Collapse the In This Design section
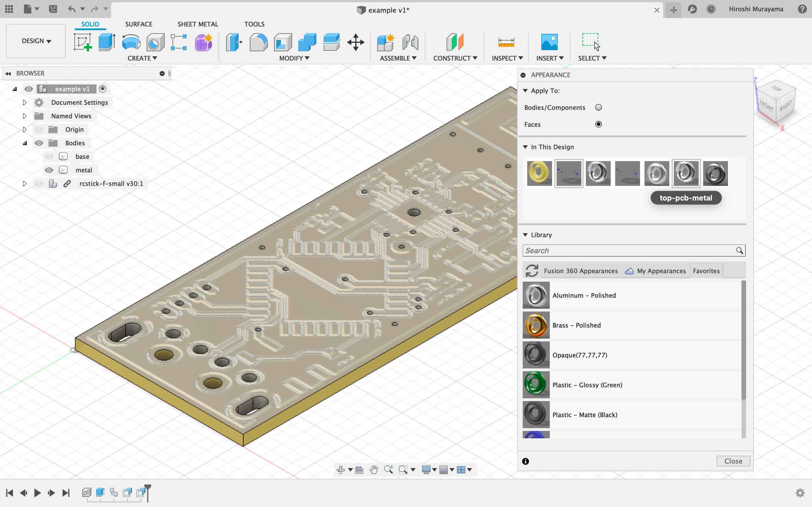812x507 pixels. coord(526,147)
